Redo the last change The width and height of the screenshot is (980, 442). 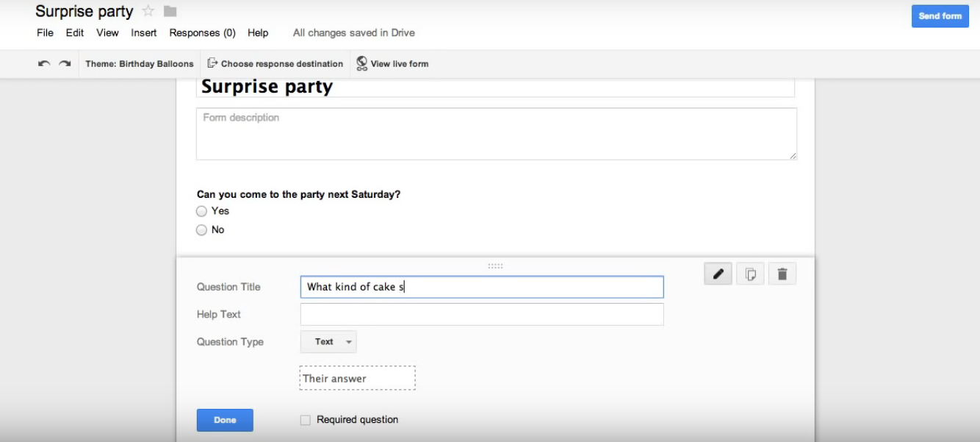point(61,63)
